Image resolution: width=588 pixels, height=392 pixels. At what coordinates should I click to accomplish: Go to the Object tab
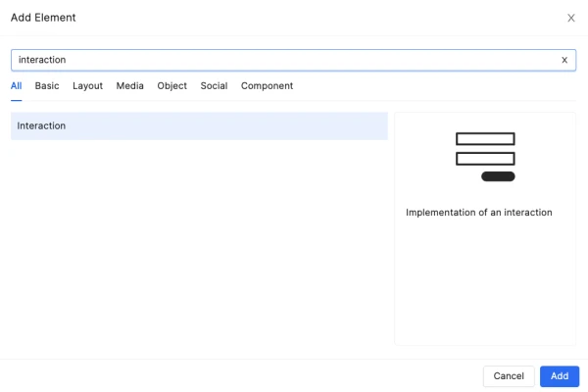tap(171, 86)
